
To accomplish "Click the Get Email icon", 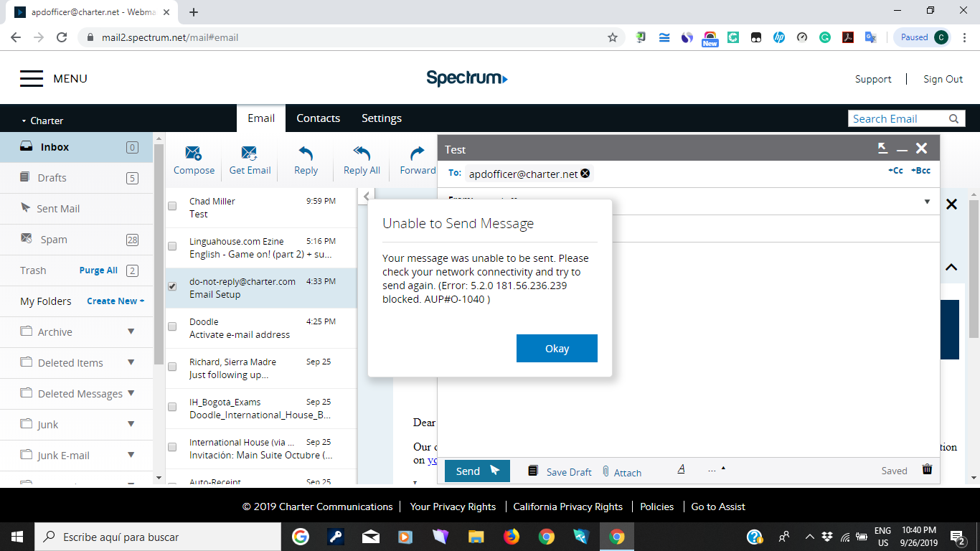I will click(250, 153).
